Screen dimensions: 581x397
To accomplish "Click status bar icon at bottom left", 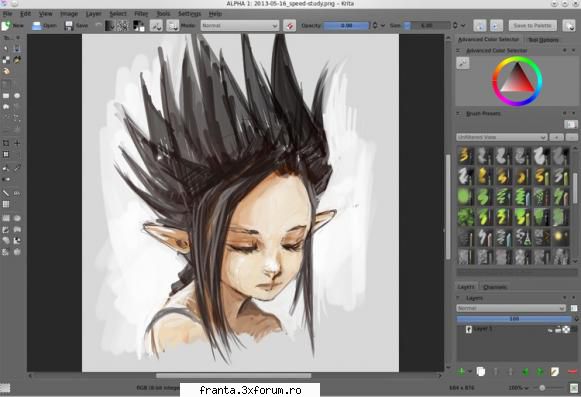I will [x=5, y=388].
